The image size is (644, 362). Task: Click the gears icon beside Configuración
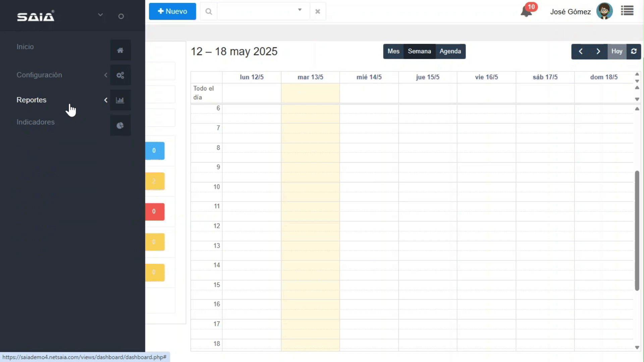[x=120, y=75]
